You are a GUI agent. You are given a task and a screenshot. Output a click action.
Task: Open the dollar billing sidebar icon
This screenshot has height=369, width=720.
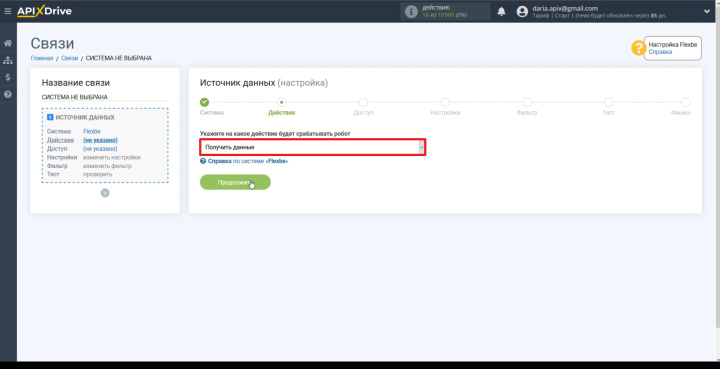click(x=8, y=77)
